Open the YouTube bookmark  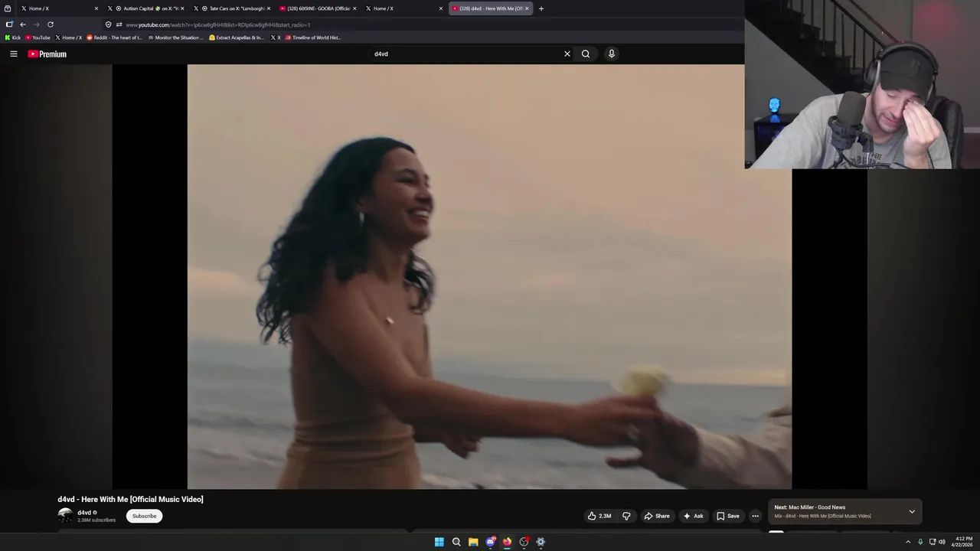tap(38, 37)
